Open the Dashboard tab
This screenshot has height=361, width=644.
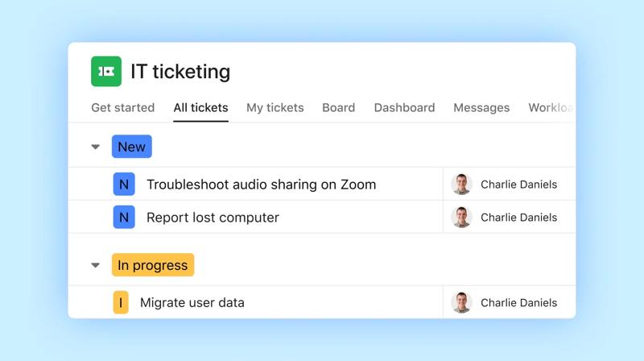pyautogui.click(x=404, y=108)
